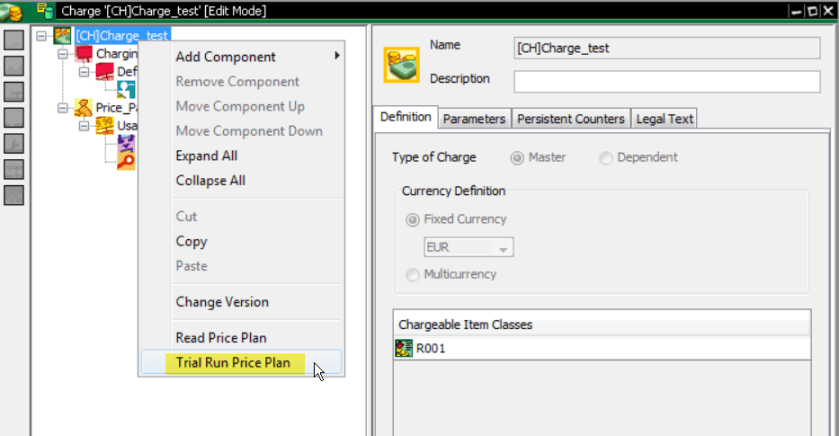Click the purple component icon under Usa
This screenshot has height=436, width=839.
[x=126, y=143]
